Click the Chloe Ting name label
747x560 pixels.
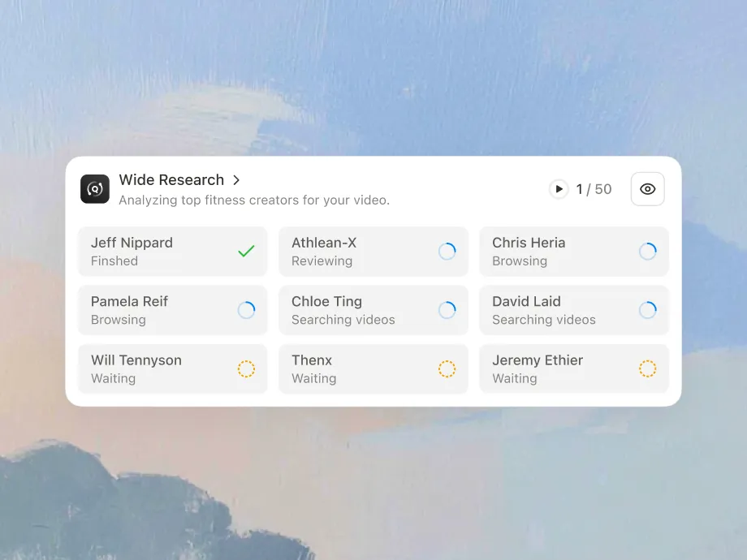[326, 301]
